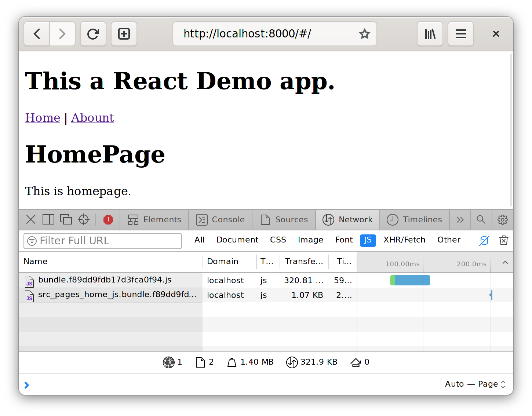Toggle the JS resource type filter
532x416 pixels.
(x=368, y=240)
